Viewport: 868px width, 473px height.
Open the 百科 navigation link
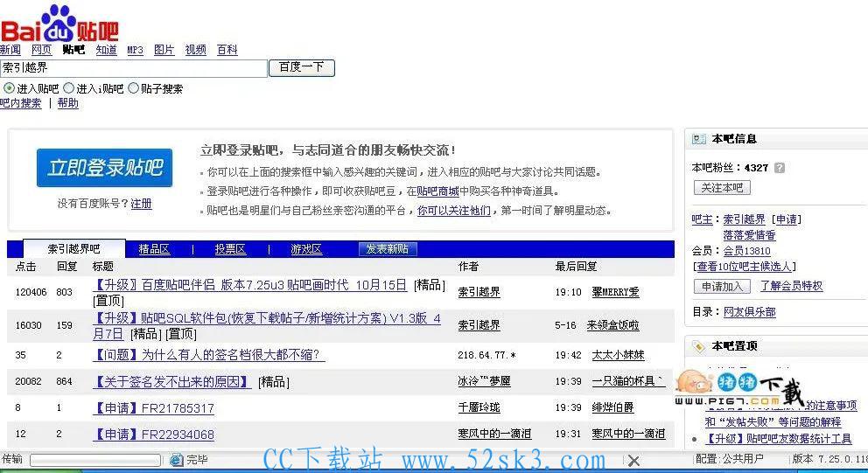click(x=227, y=50)
